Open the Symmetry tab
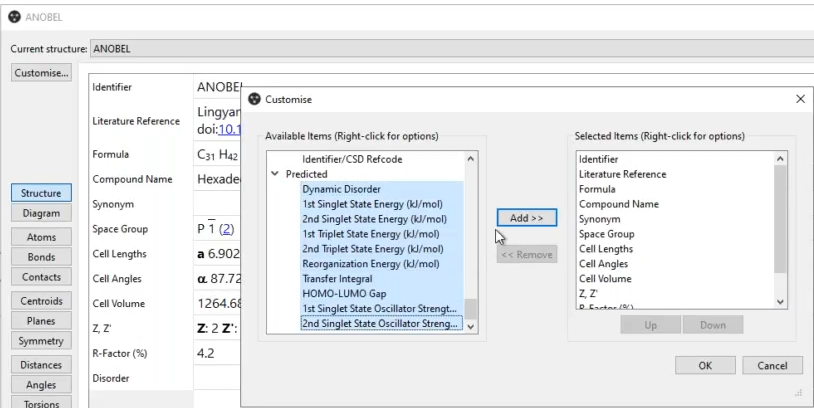Screen dimensions: 814x408 [41, 341]
